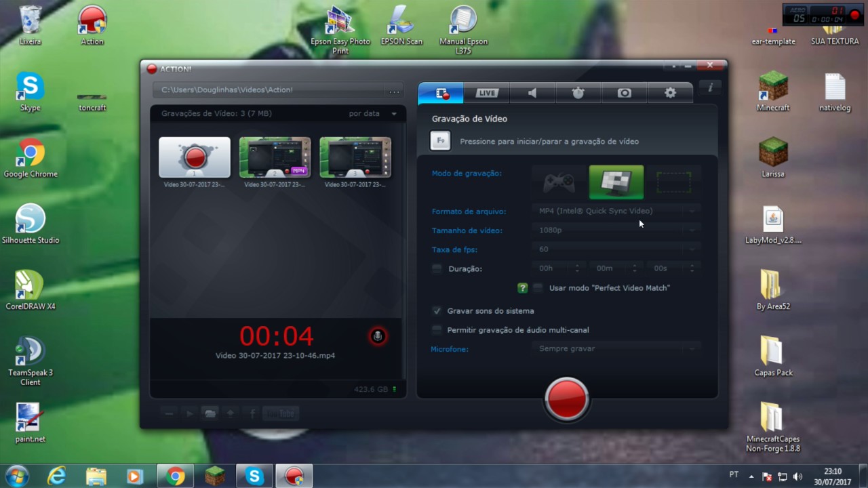Image resolution: width=868 pixels, height=488 pixels.
Task: Open the 'por data' sort dropdown
Action: click(x=373, y=114)
